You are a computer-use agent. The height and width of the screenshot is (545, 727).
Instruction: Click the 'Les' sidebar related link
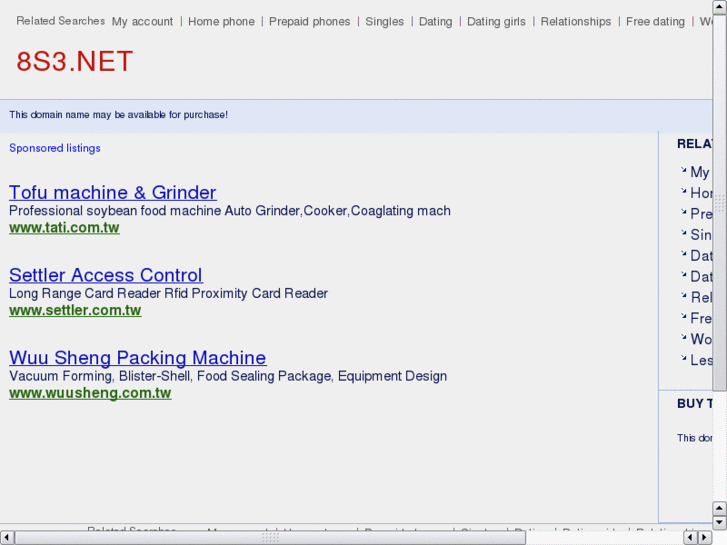pos(701,360)
